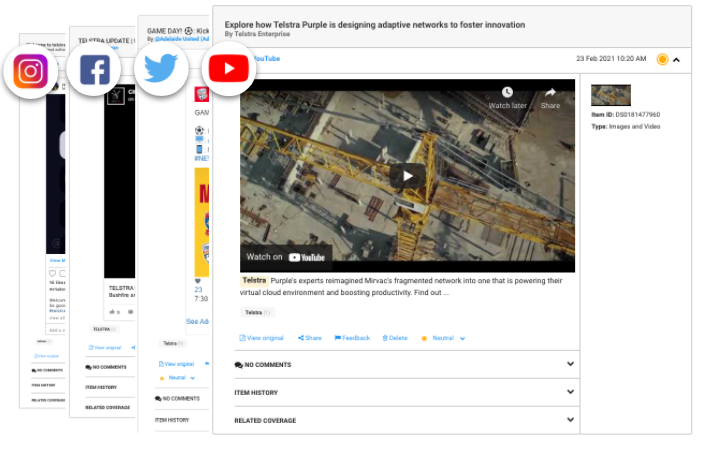Click the 23 Feb 2021 10:20 AM timestamp
Image resolution: width=704 pixels, height=450 pixels.
[611, 58]
